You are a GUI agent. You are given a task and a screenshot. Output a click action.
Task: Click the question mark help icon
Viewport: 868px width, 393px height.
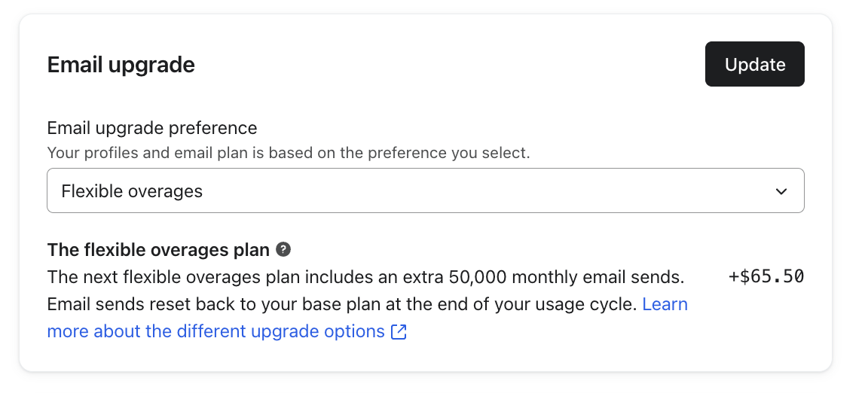(x=283, y=249)
